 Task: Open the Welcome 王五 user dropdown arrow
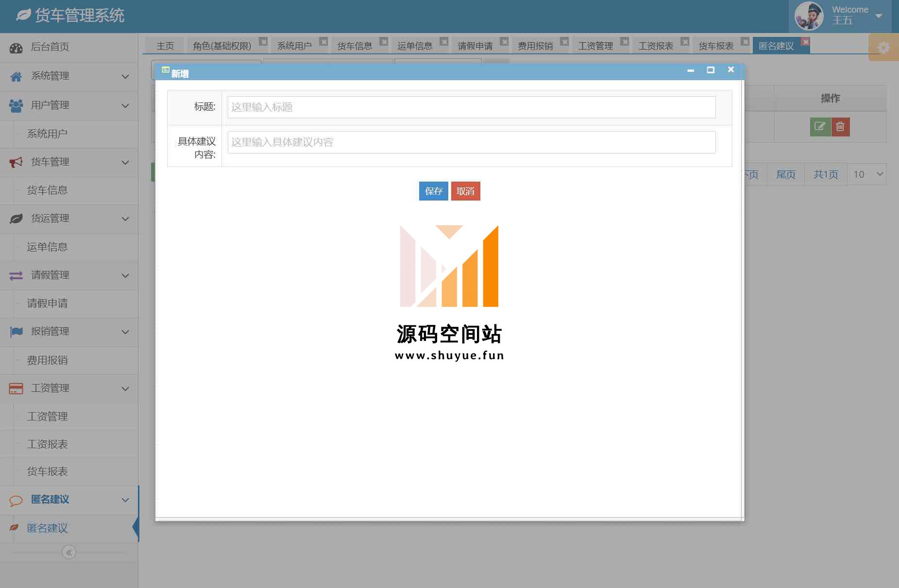(x=879, y=16)
